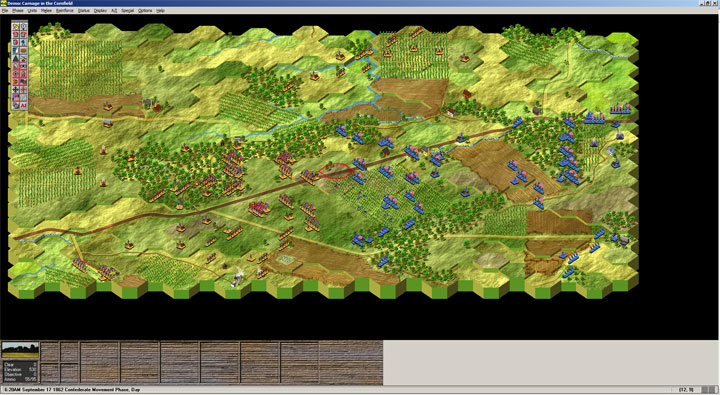Click the application icon in title bar
Screen dimensions: 720x395
(x=3, y=3)
